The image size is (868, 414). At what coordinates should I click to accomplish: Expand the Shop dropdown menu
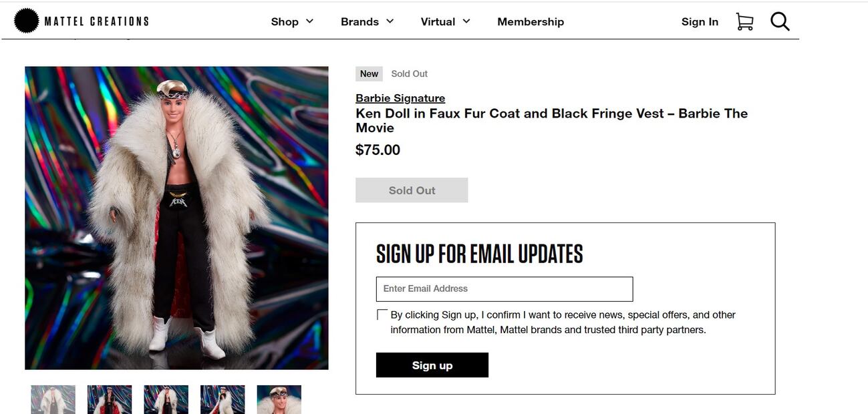[292, 21]
